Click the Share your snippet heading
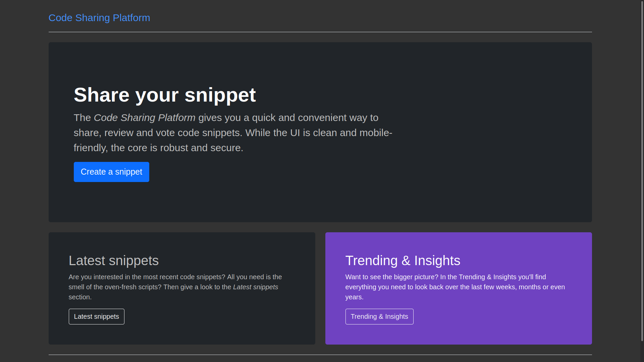This screenshot has height=362, width=644. 165,95
